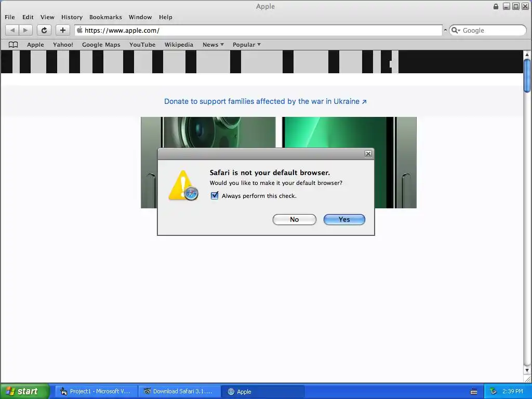532x399 pixels.
Task: Open the File menu
Action: (10, 17)
